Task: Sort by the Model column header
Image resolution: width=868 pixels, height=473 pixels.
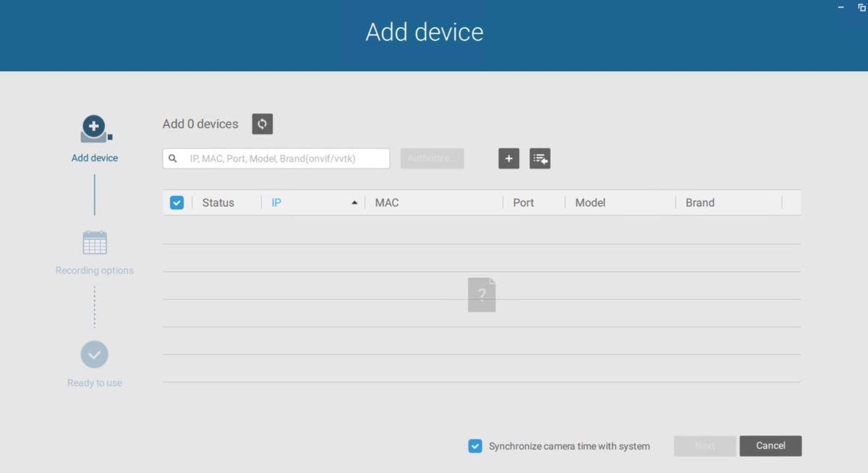Action: coord(590,203)
